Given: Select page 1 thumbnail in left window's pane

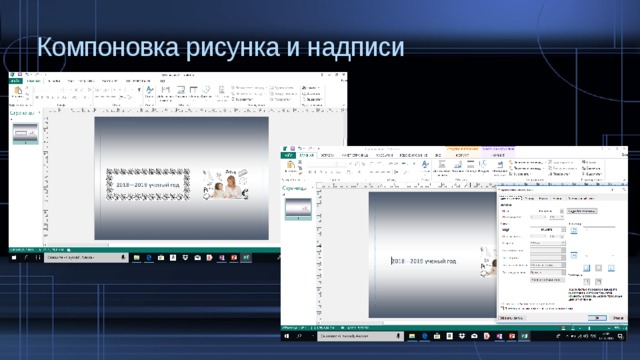Looking at the screenshot, I should tap(25, 133).
